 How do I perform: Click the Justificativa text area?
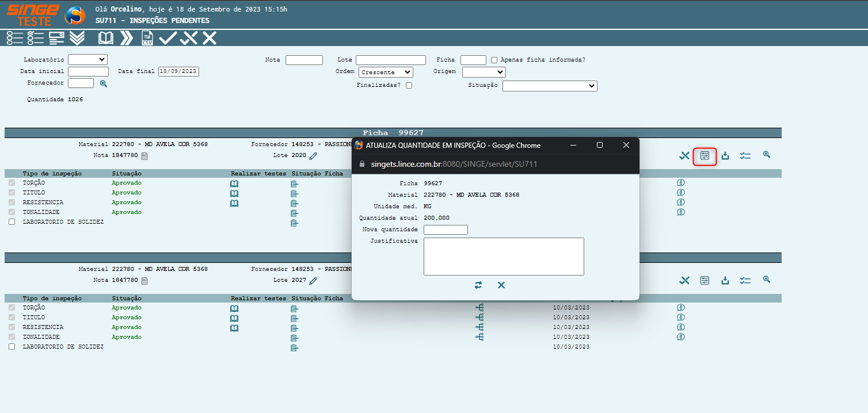point(504,257)
